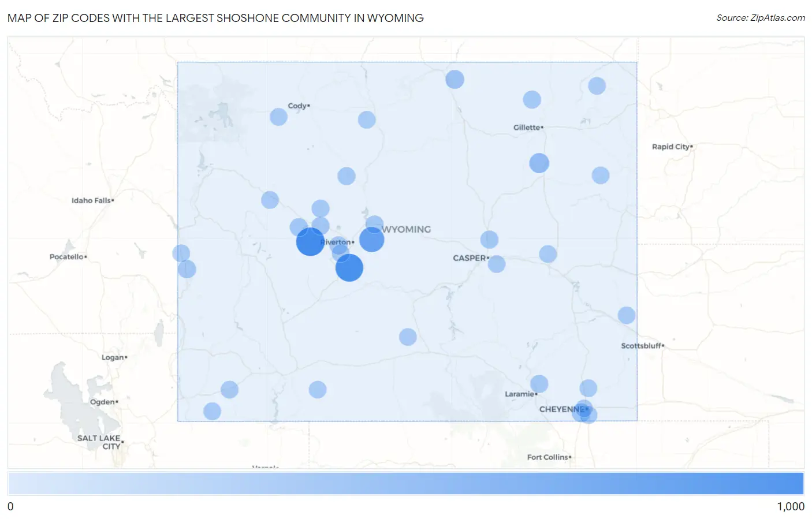This screenshot has width=812, height=519.
Task: Click the dark bubble west of Riverton
Action: click(x=310, y=241)
